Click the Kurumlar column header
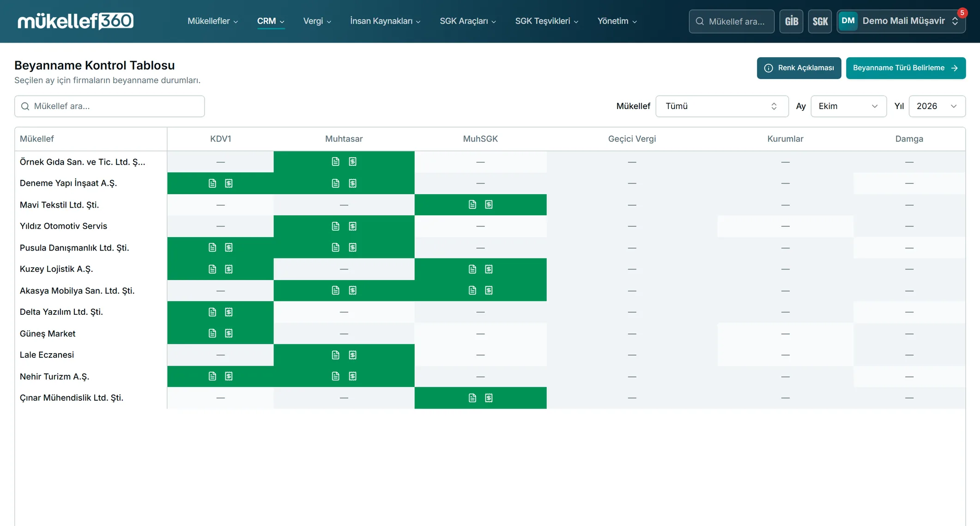The image size is (980, 526). 785,139
